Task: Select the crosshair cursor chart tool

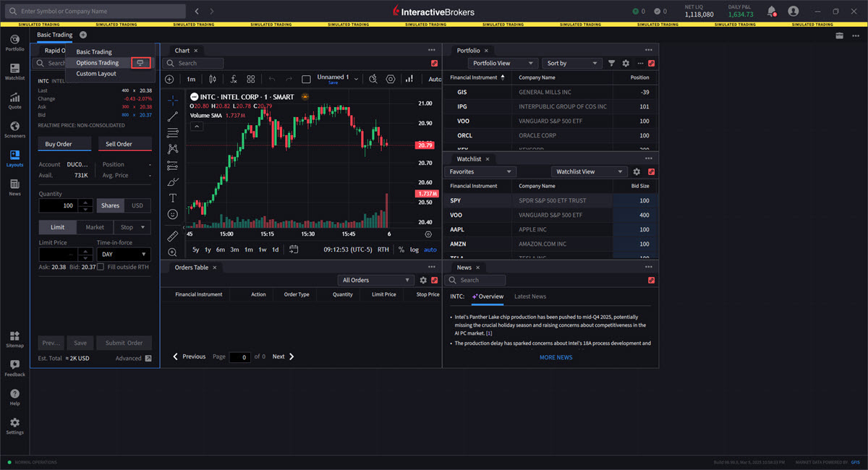Action: 173,100
